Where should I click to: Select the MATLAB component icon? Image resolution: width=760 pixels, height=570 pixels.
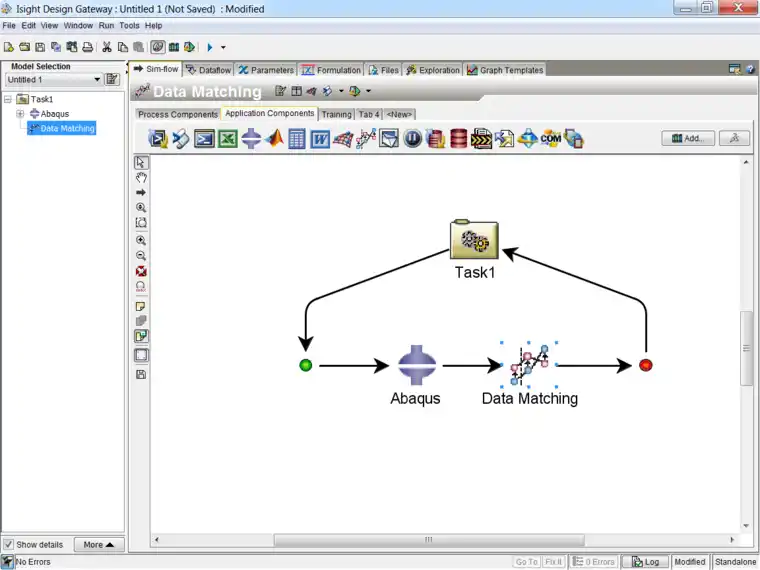click(x=274, y=139)
